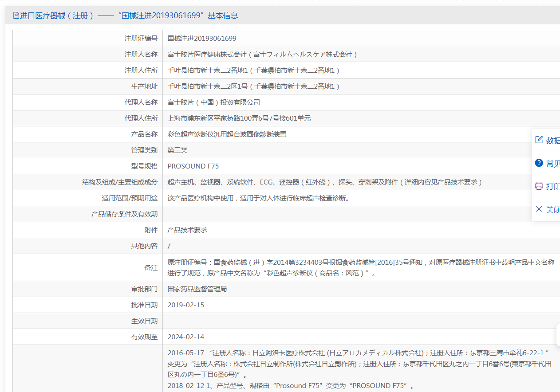Click the 生产地址 label
560x392 pixels.
point(144,86)
